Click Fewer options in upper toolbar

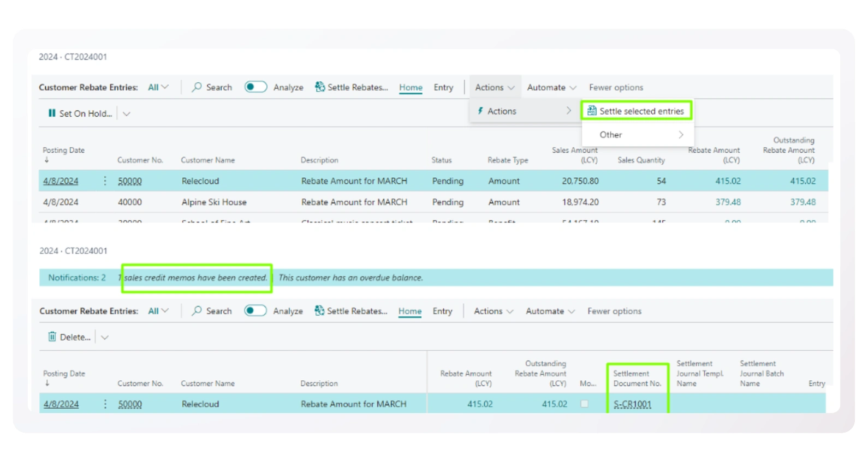tap(616, 87)
